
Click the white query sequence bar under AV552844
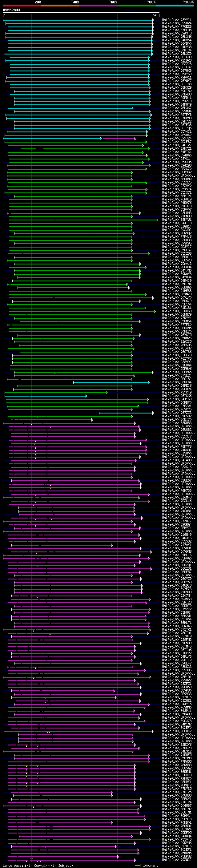click(81, 12)
